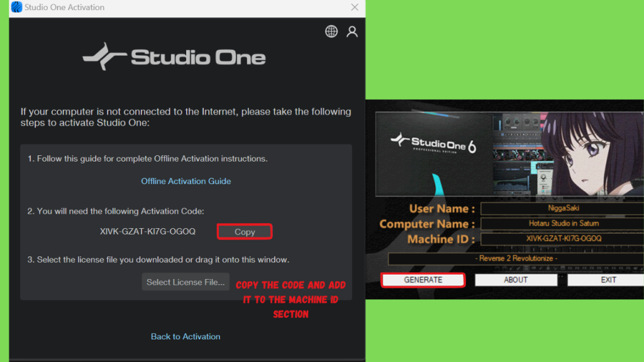Close the Studio One Activation window
This screenshot has height=362, width=644.
click(x=355, y=7)
